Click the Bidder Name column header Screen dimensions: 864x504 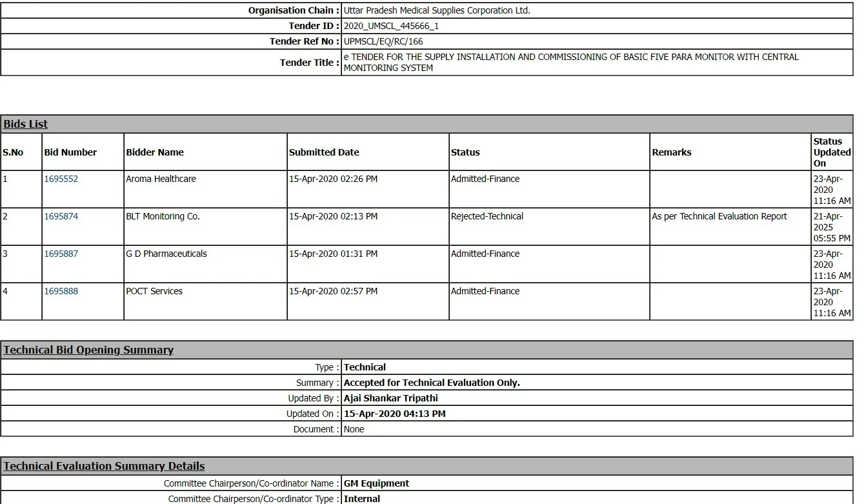(155, 153)
